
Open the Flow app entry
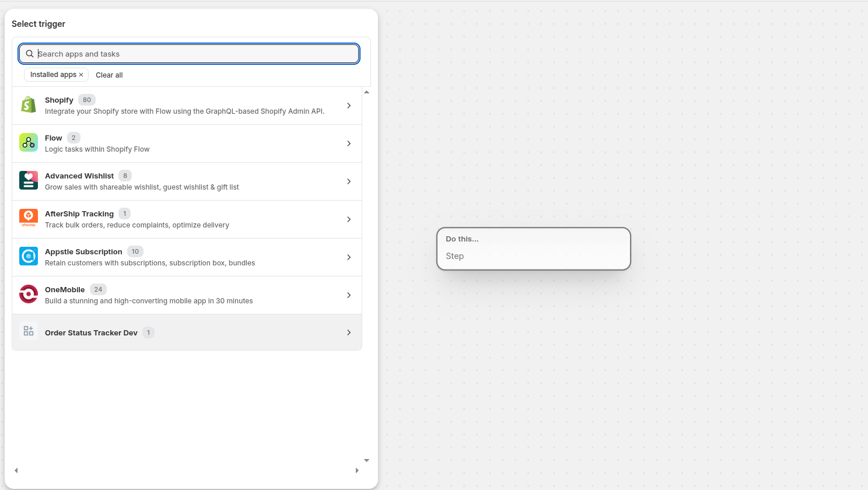[187, 143]
